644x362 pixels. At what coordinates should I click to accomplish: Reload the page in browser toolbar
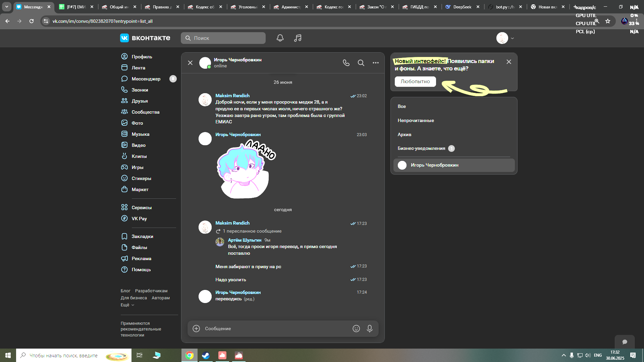click(32, 21)
